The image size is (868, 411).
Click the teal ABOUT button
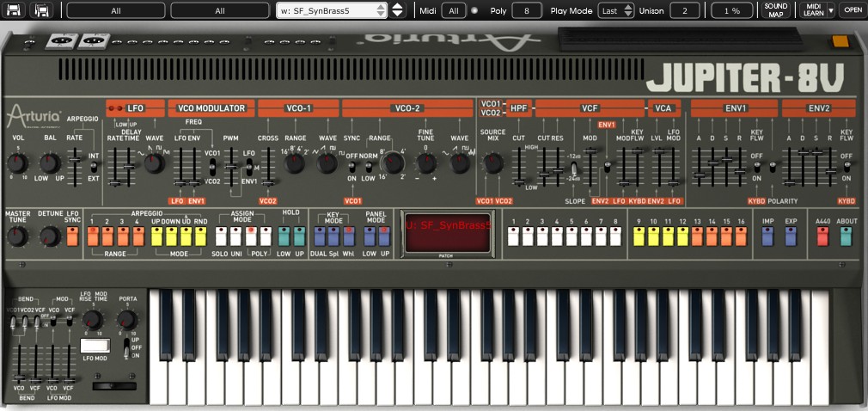click(x=846, y=236)
